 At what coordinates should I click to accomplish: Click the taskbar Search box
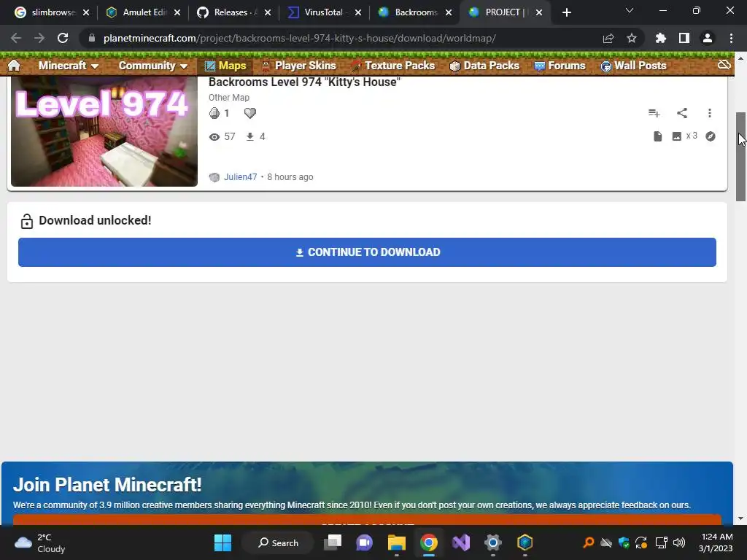tap(278, 542)
